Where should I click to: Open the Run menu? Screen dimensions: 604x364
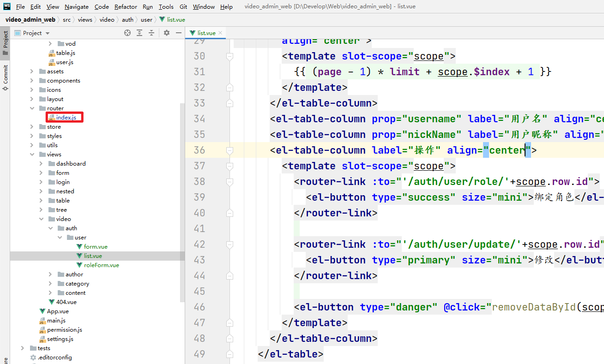[x=148, y=6]
